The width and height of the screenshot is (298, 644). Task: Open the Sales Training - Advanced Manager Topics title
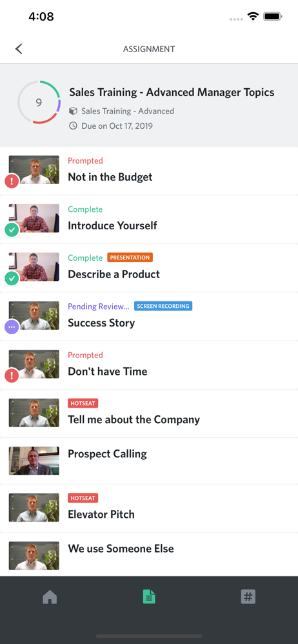(x=172, y=92)
